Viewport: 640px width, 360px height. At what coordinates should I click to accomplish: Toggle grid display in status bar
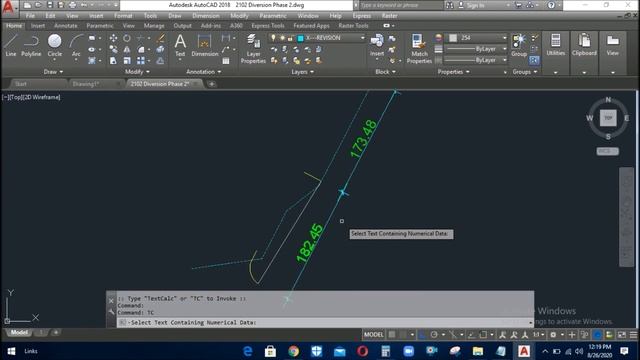[x=392, y=335]
